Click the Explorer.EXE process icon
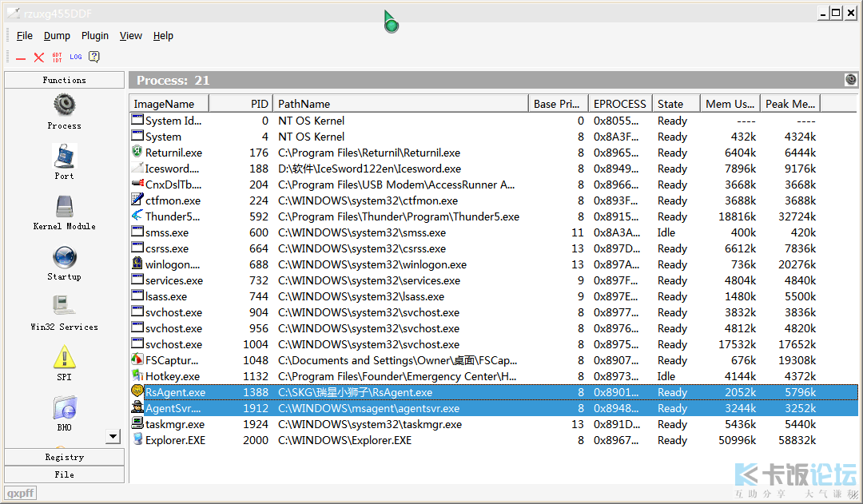This screenshot has height=504, width=863. click(137, 439)
